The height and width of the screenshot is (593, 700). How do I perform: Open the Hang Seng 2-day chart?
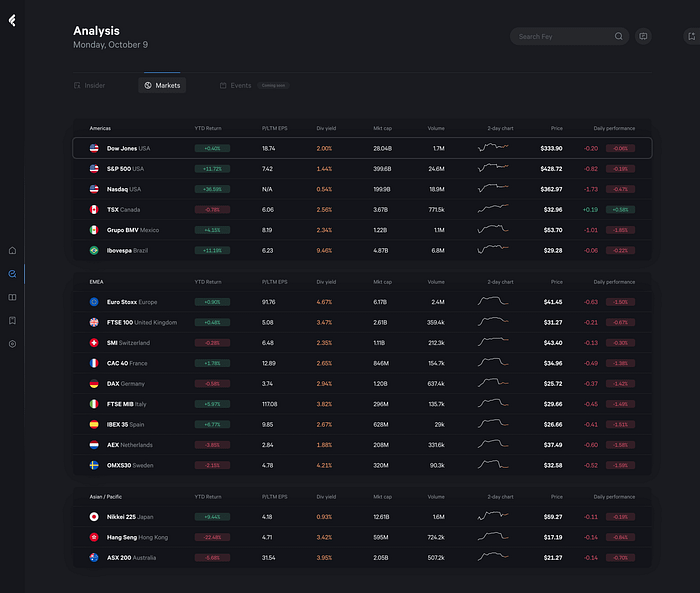click(493, 536)
